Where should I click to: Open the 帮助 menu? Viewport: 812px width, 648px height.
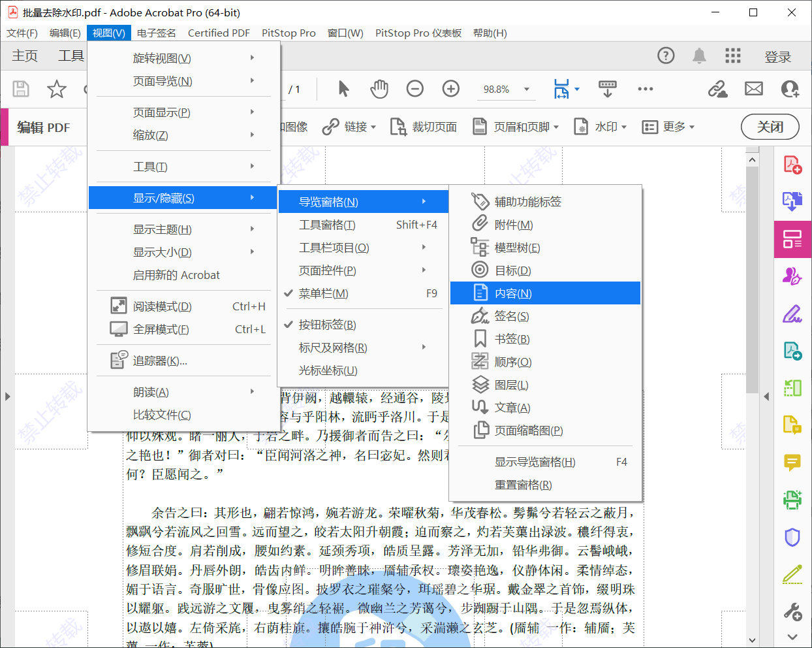click(490, 33)
